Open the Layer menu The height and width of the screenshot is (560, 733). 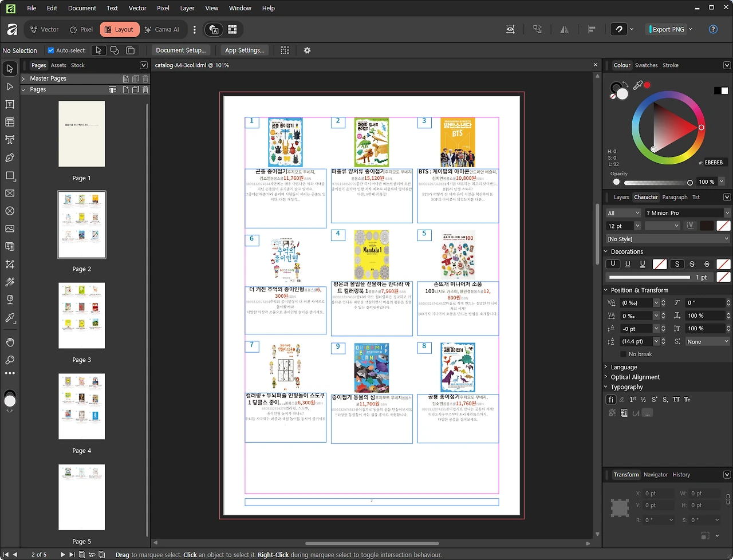click(187, 8)
